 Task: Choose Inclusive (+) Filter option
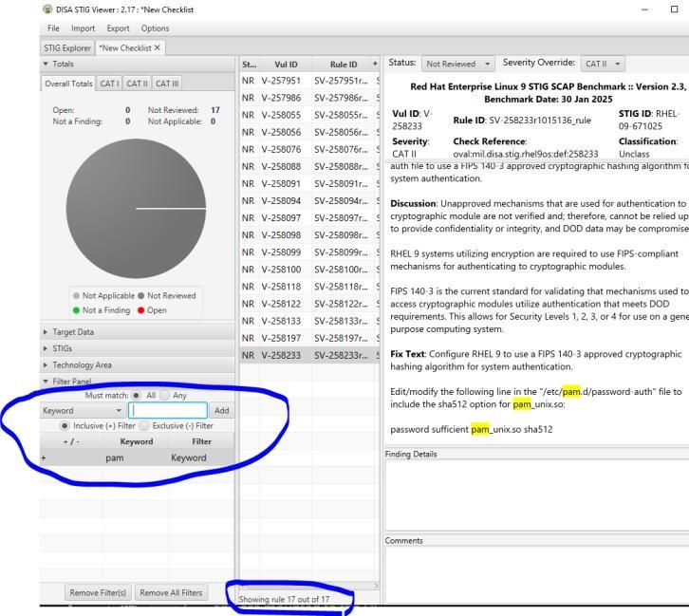coord(65,426)
